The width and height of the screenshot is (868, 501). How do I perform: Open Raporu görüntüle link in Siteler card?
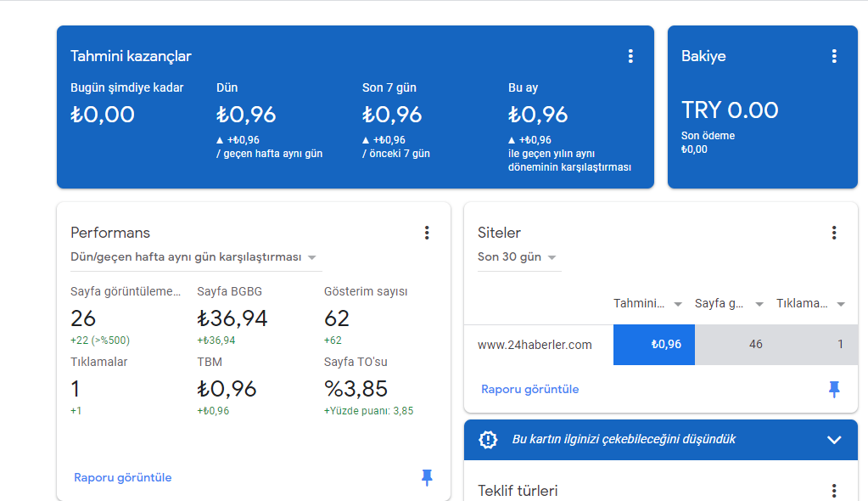coord(529,390)
